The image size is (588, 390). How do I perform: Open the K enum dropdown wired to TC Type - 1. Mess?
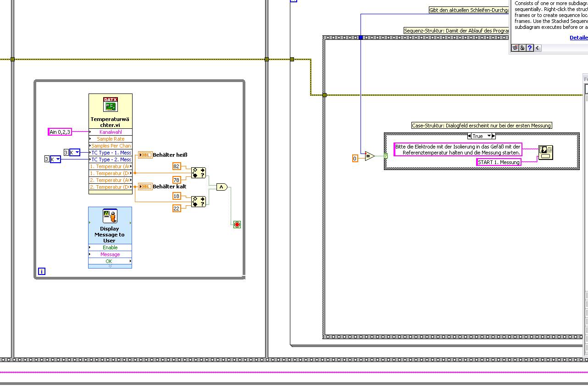coord(74,153)
